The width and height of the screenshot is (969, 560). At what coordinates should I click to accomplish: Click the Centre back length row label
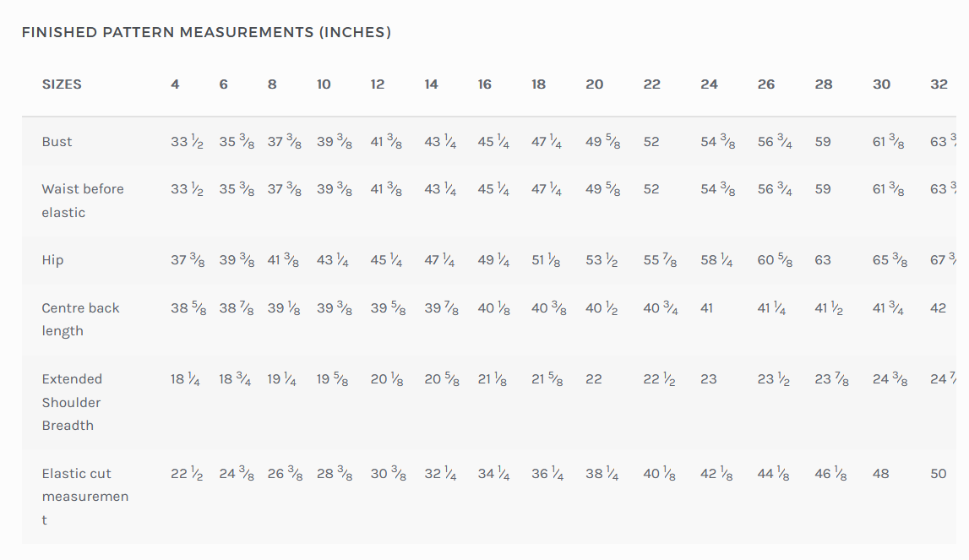80,319
